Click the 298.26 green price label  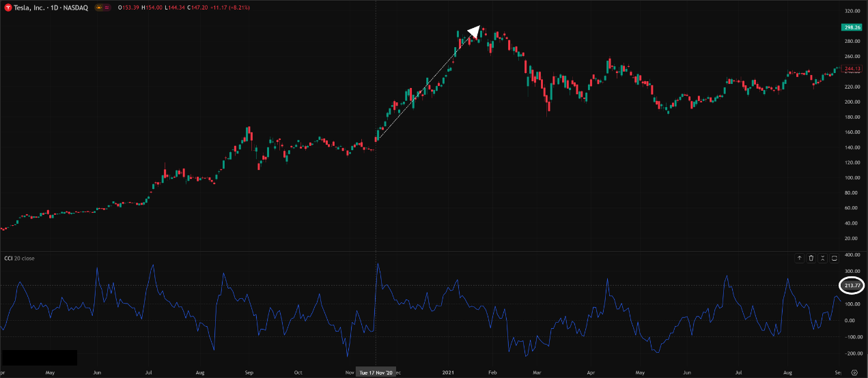click(851, 27)
